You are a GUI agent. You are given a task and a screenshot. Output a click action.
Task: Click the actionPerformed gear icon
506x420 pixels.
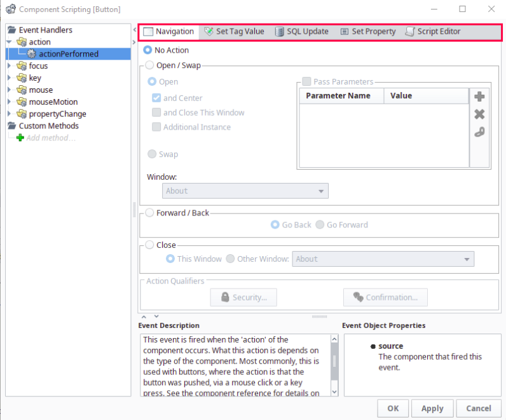pyautogui.click(x=31, y=54)
